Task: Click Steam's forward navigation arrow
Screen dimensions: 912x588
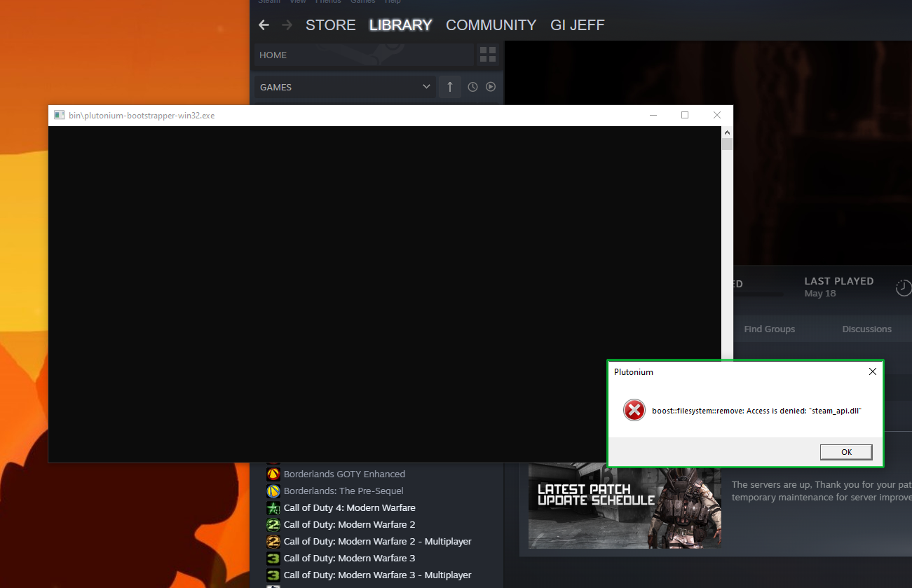Action: pyautogui.click(x=287, y=25)
